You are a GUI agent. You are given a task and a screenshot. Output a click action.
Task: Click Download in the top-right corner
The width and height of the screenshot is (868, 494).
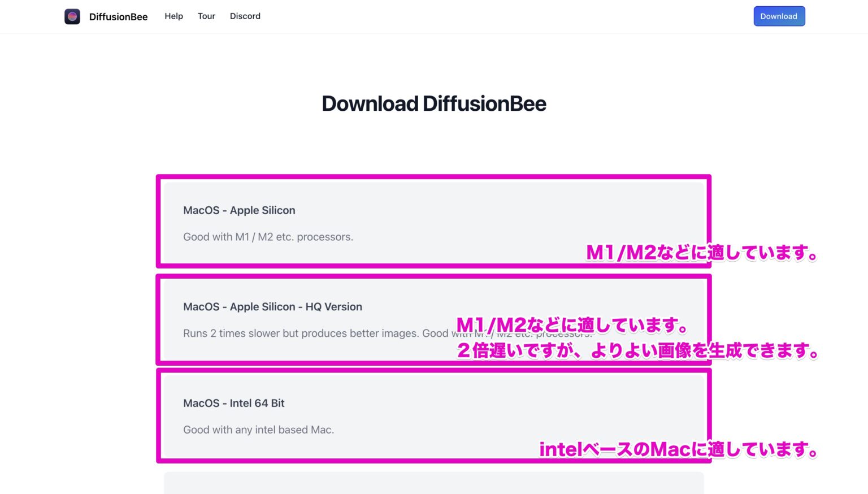pyautogui.click(x=779, y=16)
